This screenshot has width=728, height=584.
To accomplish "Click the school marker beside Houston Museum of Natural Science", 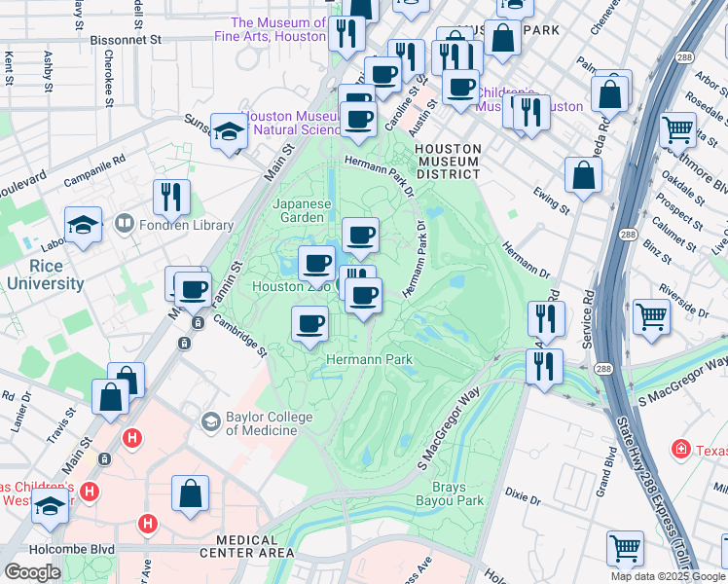I will point(229,132).
